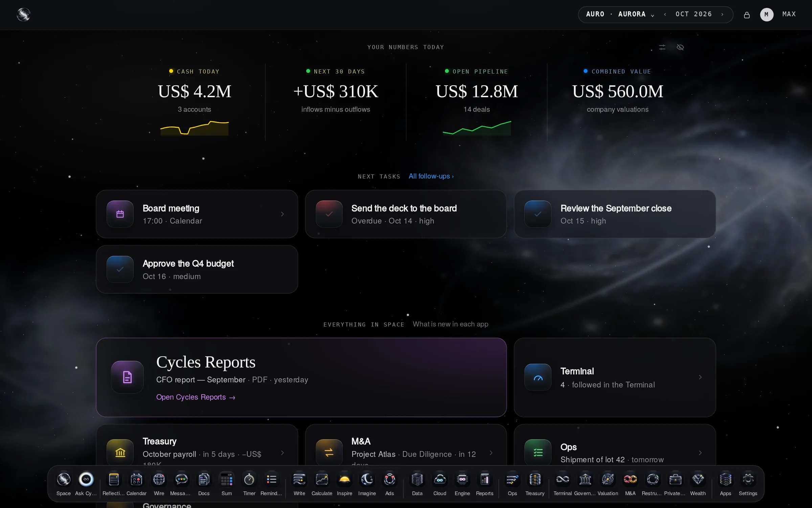Open the Calculate chart icon

coord(322,480)
